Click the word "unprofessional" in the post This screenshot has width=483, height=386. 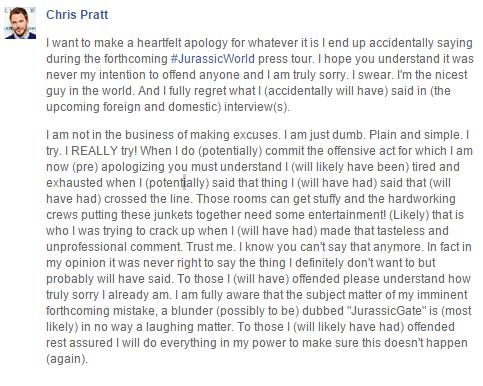[87, 247]
